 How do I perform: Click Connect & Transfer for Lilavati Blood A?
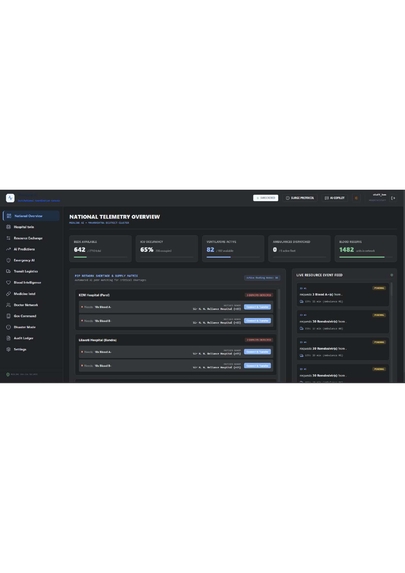(257, 352)
